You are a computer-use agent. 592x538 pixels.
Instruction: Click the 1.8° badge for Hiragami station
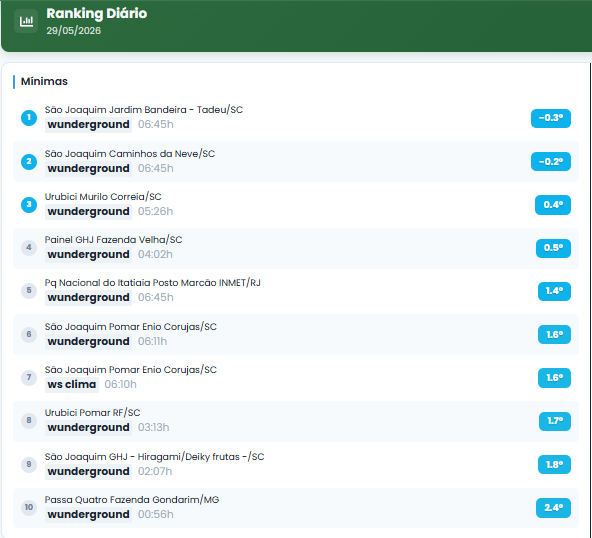pyautogui.click(x=554, y=465)
